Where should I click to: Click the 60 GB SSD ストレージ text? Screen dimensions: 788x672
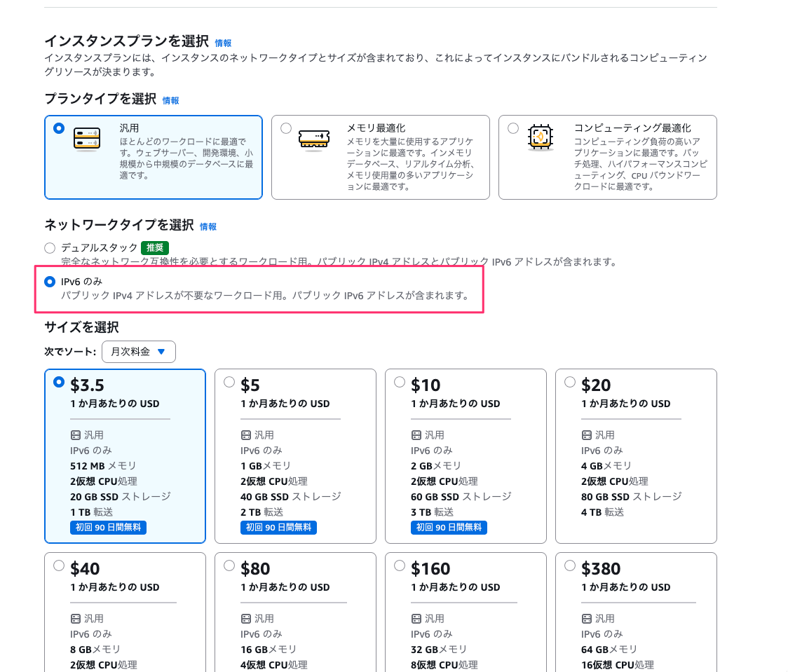click(x=461, y=497)
